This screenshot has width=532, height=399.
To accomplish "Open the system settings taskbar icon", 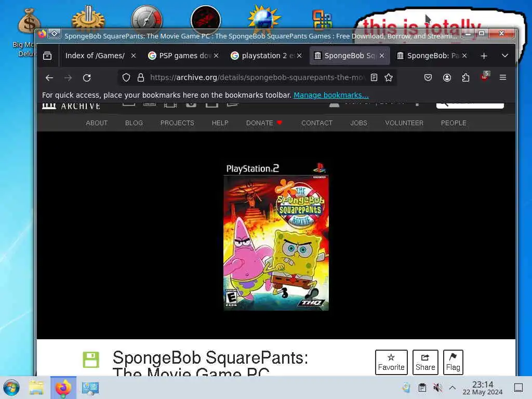I will point(90,388).
